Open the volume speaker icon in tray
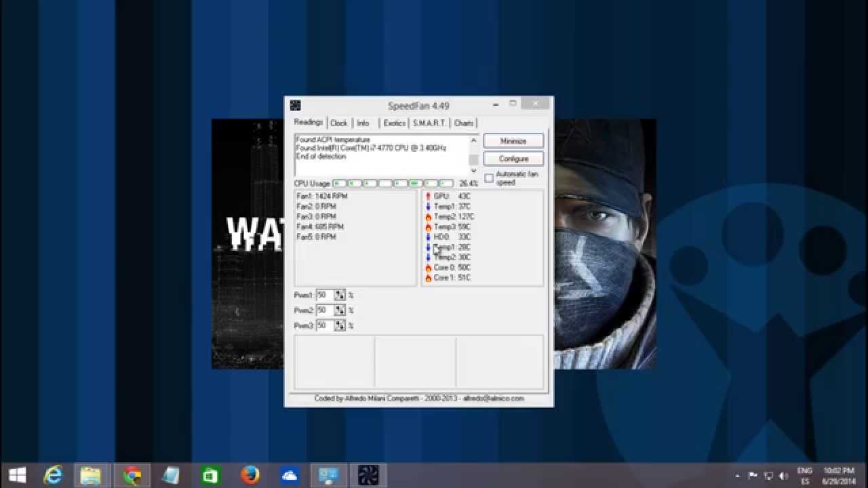 pos(783,476)
